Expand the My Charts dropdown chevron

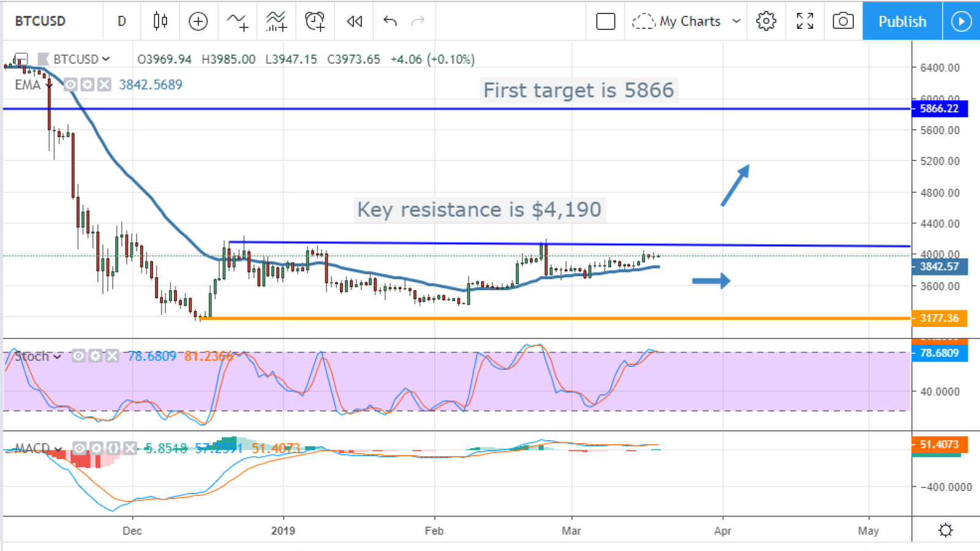pos(736,21)
